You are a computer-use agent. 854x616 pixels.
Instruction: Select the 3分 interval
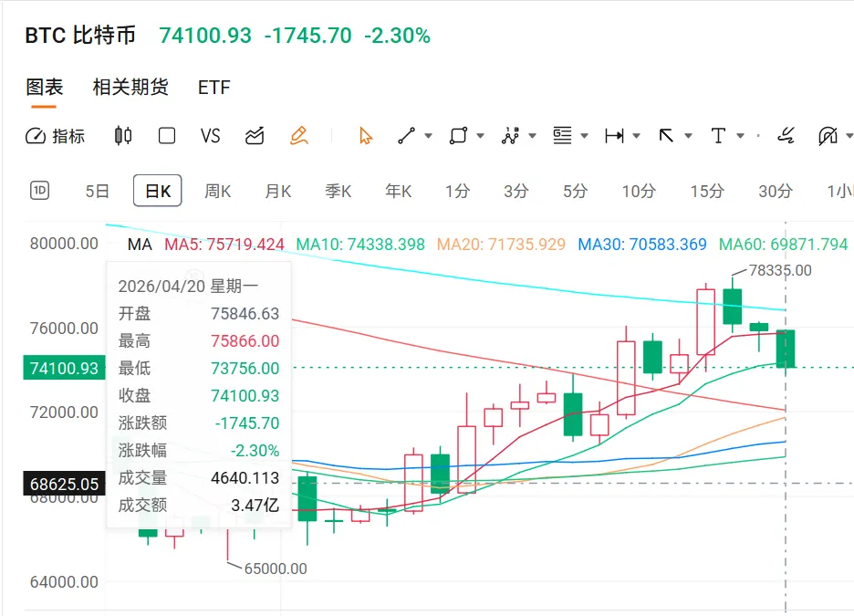tap(516, 191)
